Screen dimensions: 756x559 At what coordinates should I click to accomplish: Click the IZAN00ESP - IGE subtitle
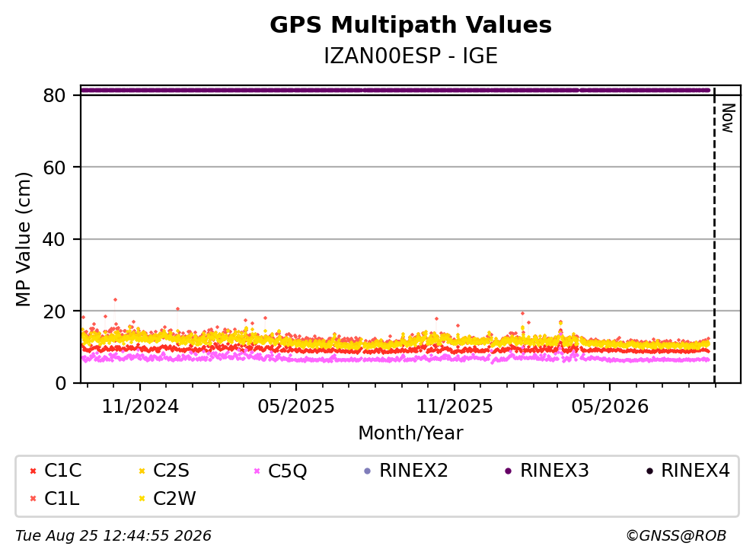411,56
